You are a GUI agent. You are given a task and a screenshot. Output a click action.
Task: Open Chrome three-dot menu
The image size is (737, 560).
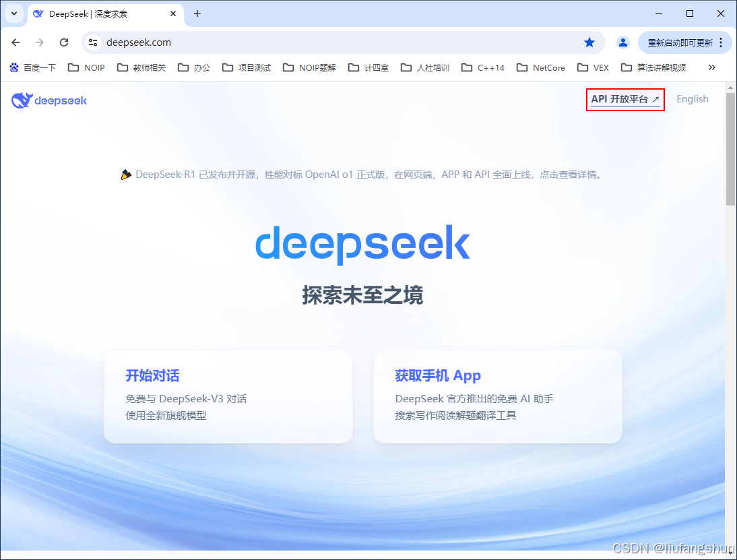click(721, 42)
